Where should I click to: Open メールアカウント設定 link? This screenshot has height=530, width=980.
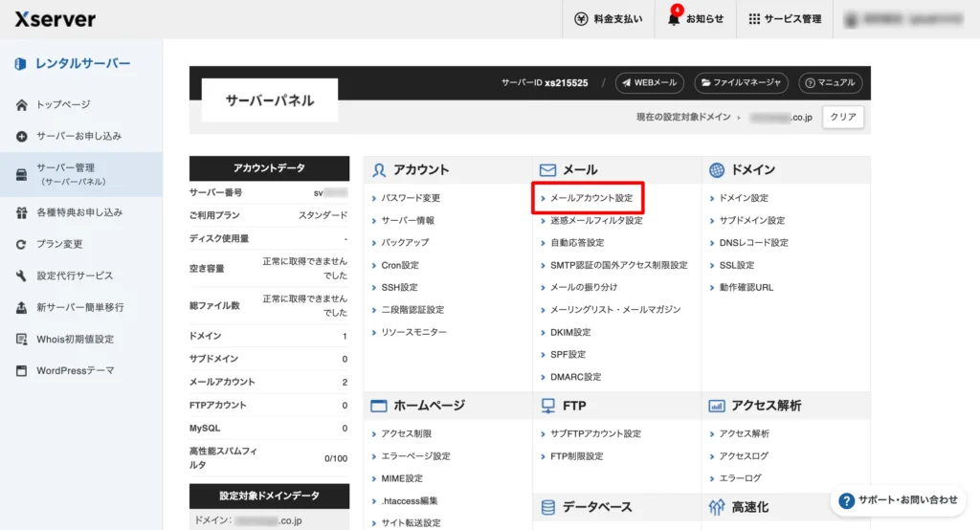(590, 198)
